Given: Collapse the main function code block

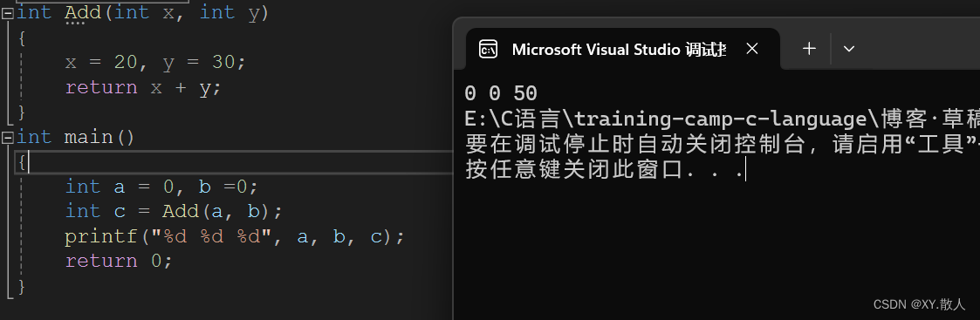Looking at the screenshot, I should coord(8,137).
